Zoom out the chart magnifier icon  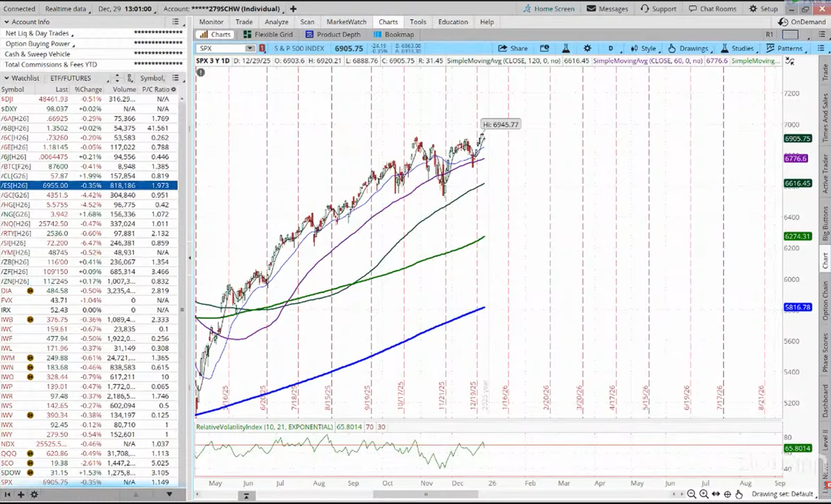692,495
